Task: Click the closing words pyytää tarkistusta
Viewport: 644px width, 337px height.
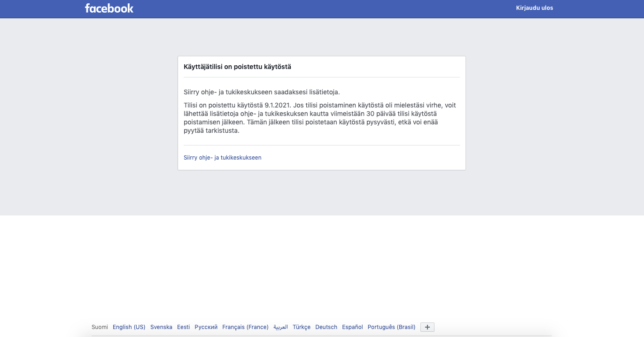Action: click(x=211, y=130)
